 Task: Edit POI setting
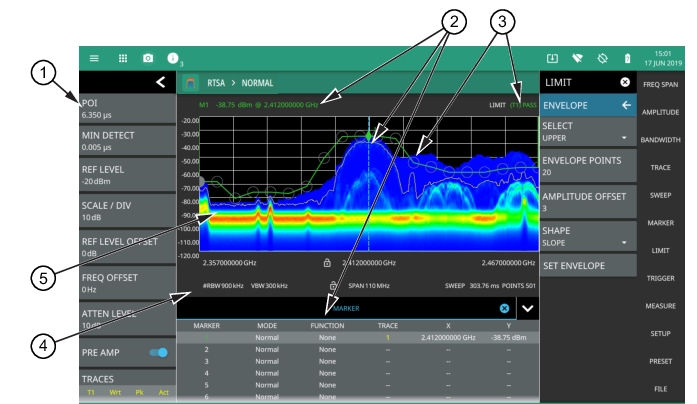pyautogui.click(x=128, y=108)
